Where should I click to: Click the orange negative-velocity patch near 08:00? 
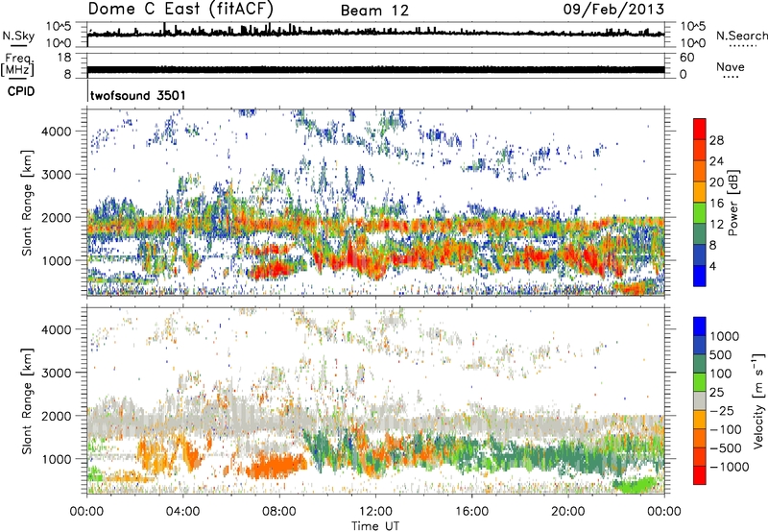pos(275,466)
